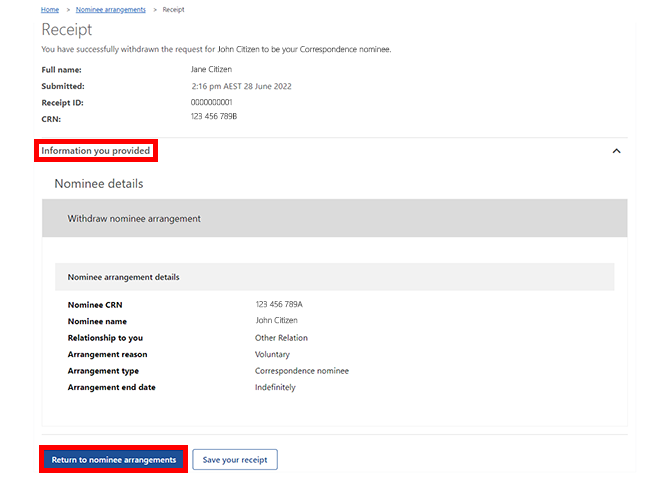Click the Home breadcrumb link
Viewport: 650px width, 478px height.
49,9
